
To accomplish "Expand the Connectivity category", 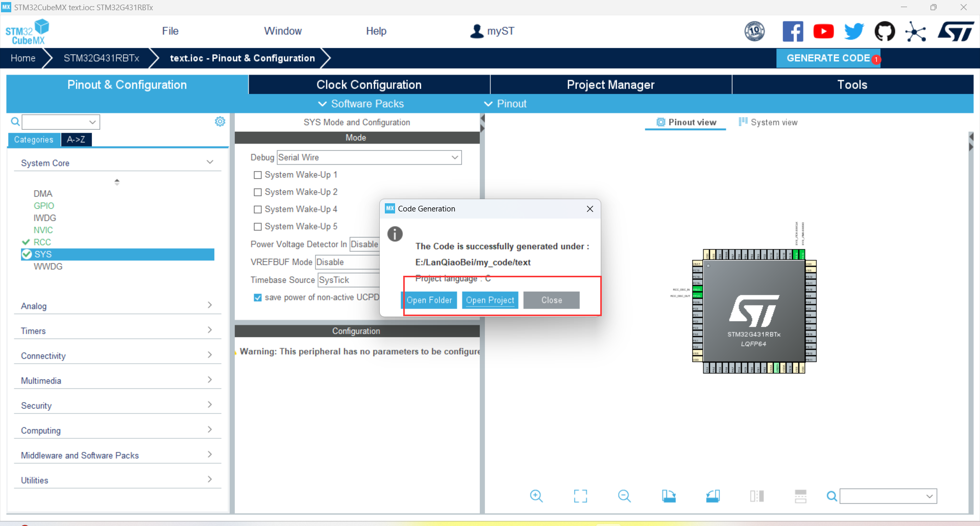I will click(117, 356).
